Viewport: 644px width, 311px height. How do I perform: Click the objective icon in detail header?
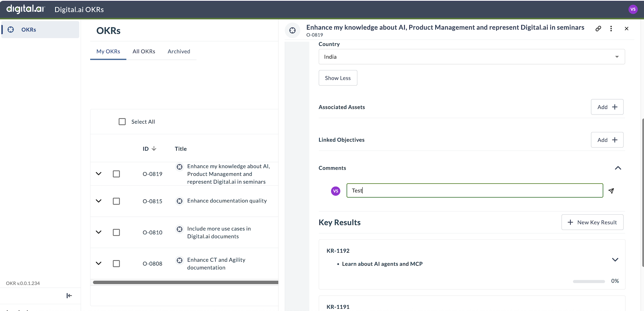[292, 30]
